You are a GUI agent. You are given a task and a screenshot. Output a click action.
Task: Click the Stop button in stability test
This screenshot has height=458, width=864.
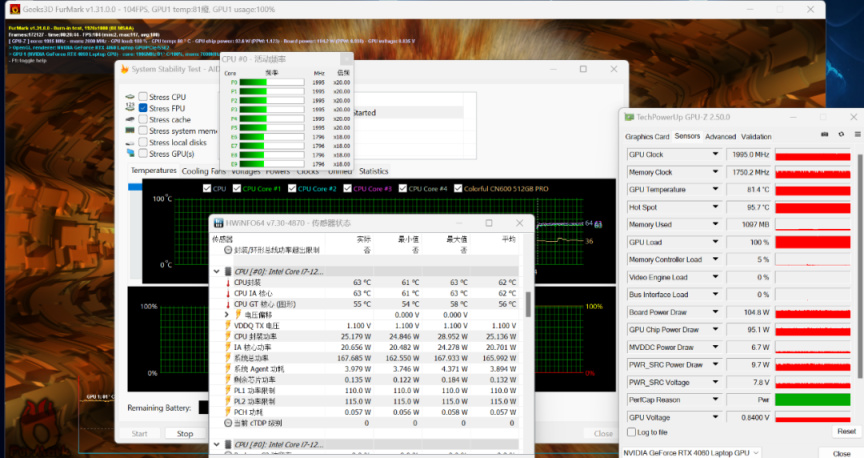coord(185,434)
